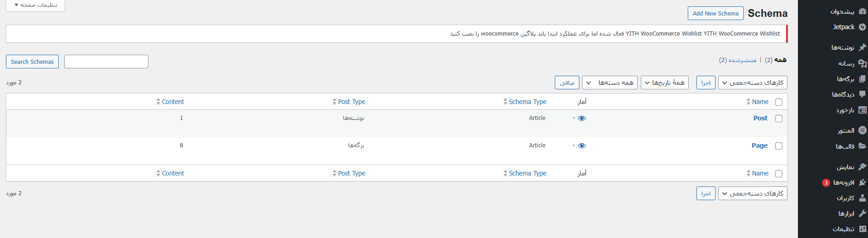Open the Page schema link
The height and width of the screenshot is (238, 868).
click(760, 145)
